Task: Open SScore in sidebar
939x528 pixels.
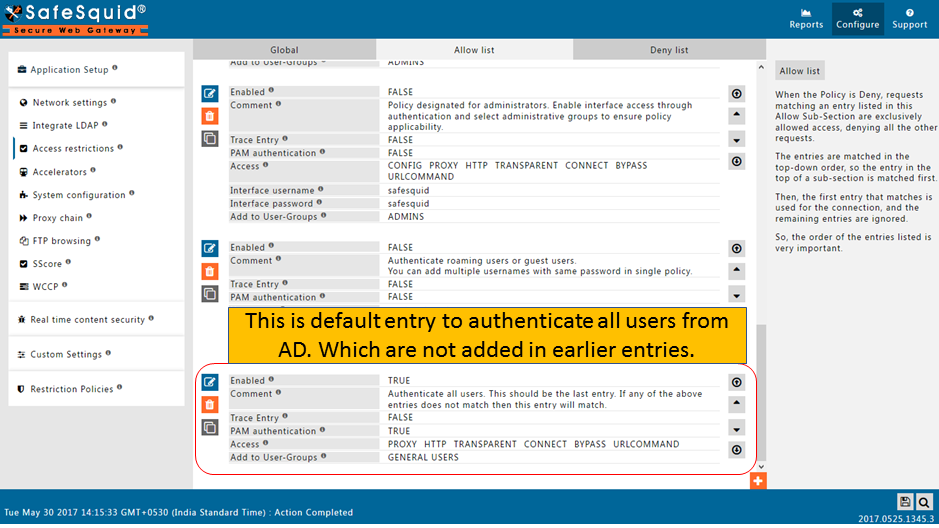Action: click(x=47, y=263)
